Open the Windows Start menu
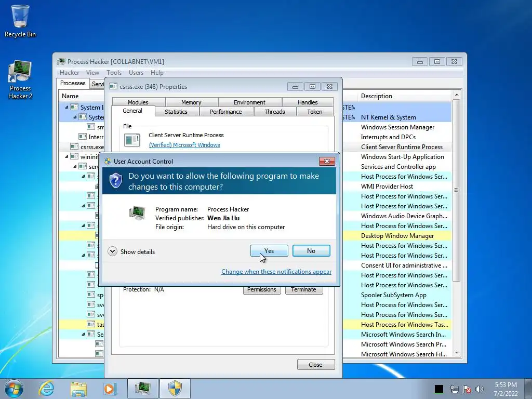This screenshot has height=399, width=532. (x=14, y=389)
